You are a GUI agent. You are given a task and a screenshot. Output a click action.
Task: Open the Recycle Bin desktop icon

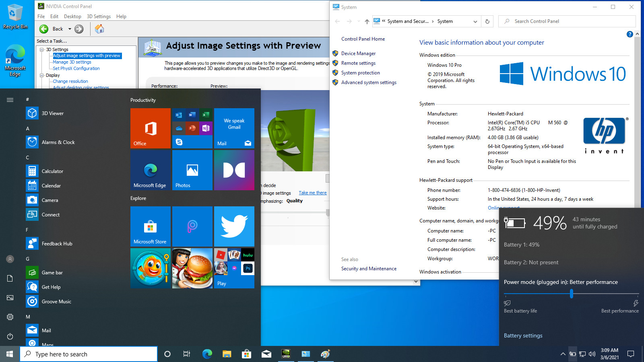tap(15, 16)
